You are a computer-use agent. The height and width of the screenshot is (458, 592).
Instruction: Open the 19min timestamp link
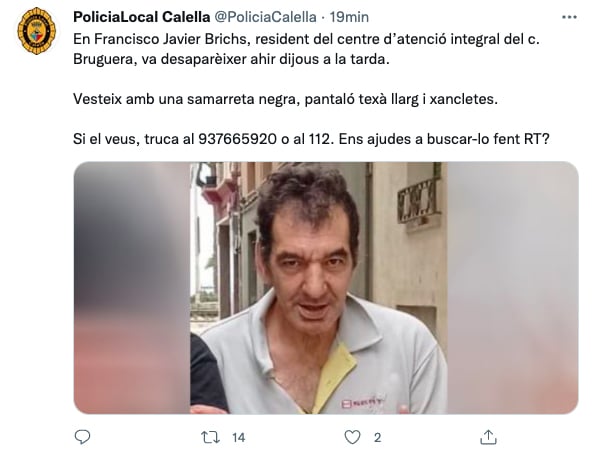(x=349, y=17)
